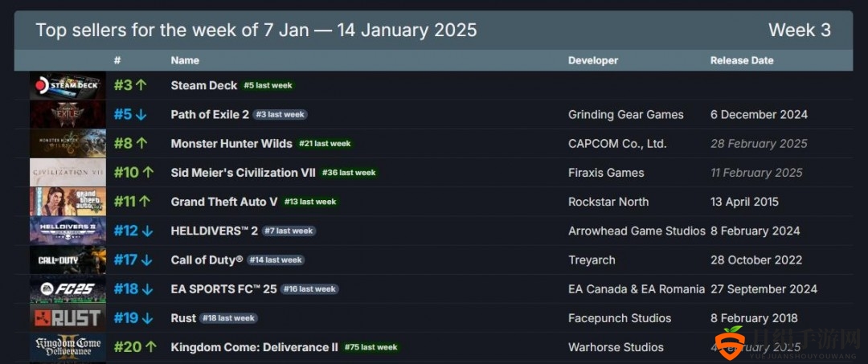The height and width of the screenshot is (364, 868).
Task: Click the '#36 last week' badge
Action: click(349, 173)
